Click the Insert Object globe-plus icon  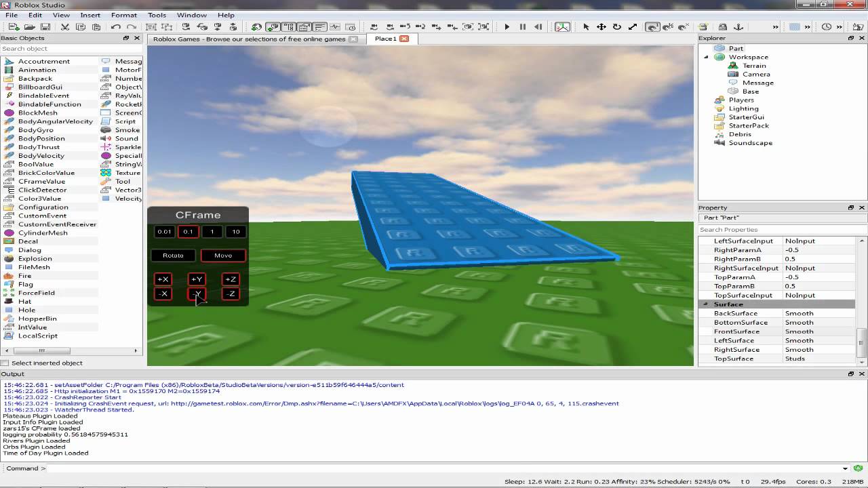(257, 27)
